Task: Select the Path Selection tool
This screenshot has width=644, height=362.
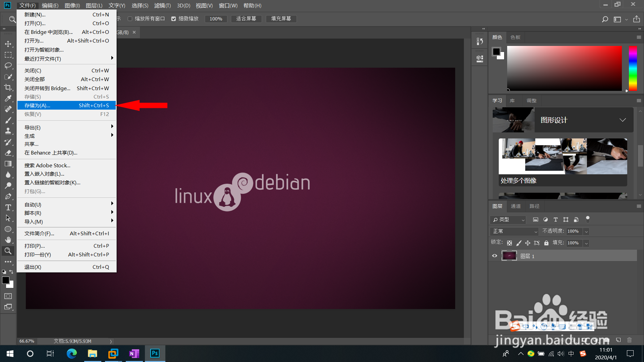Action: coord(8,218)
